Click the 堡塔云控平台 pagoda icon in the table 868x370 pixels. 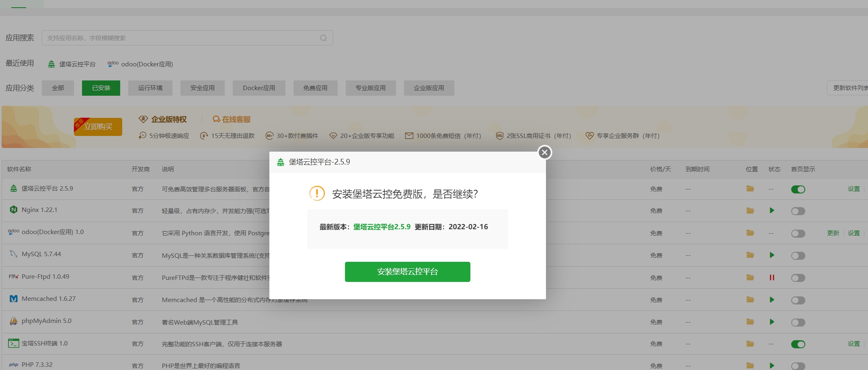coord(13,188)
